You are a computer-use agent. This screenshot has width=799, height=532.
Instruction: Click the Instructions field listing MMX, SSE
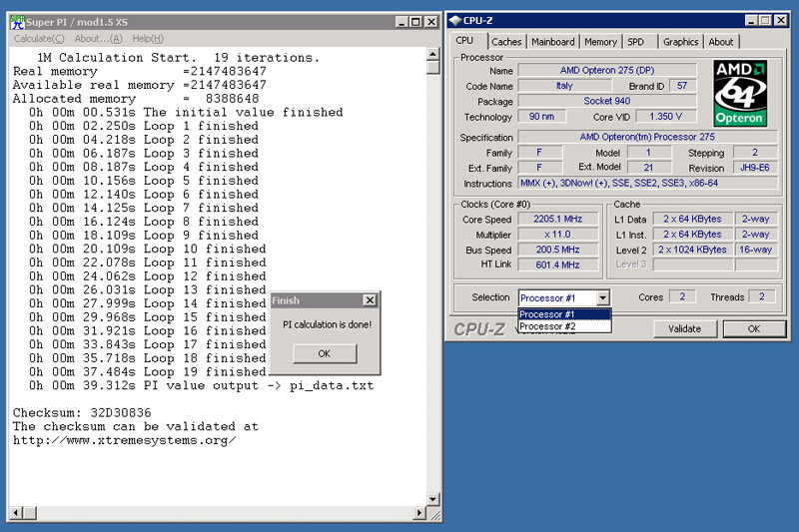pos(647,183)
